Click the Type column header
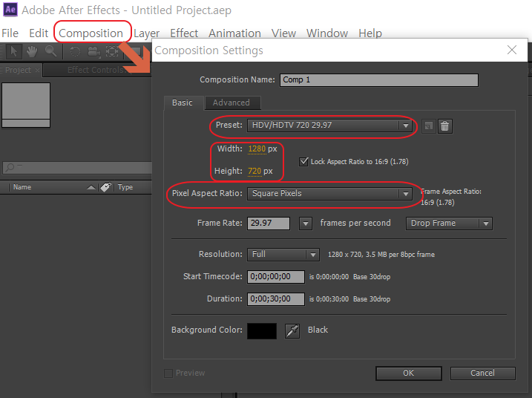 (125, 187)
